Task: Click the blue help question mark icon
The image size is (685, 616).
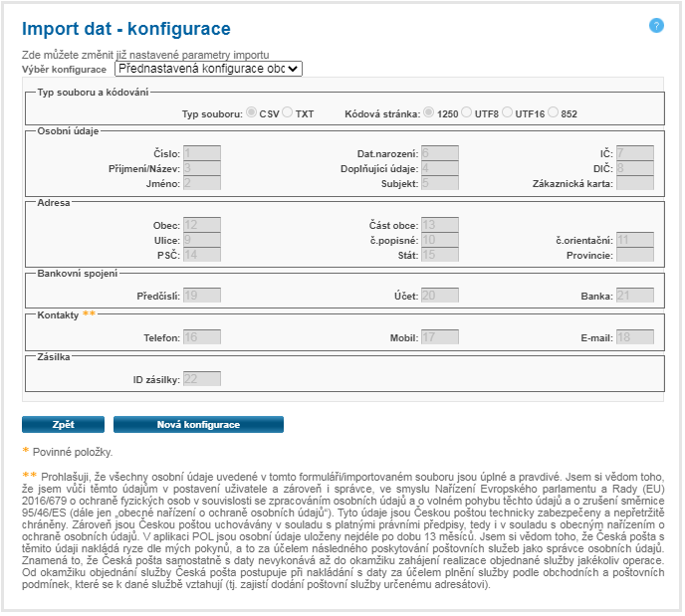Action: (x=656, y=26)
